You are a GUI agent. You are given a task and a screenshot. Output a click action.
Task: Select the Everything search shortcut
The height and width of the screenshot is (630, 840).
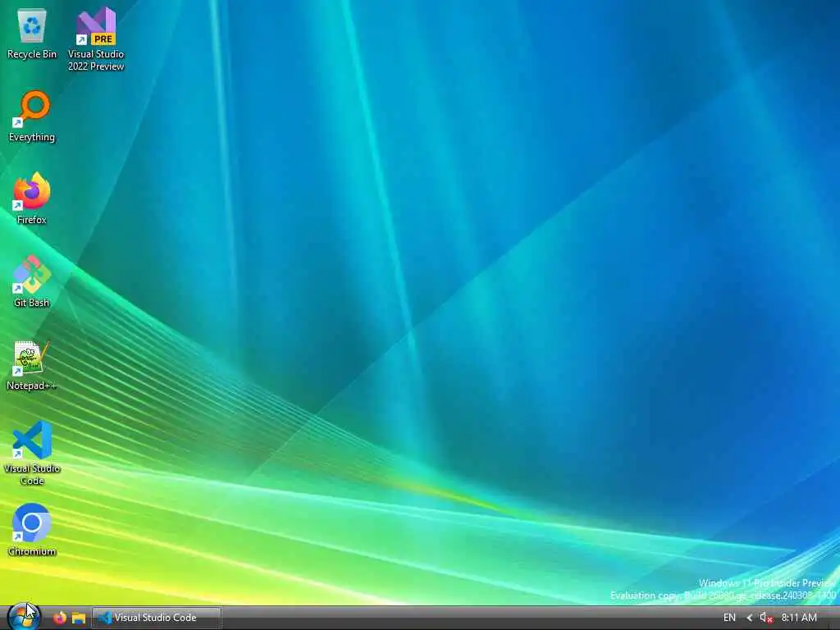coord(32,116)
